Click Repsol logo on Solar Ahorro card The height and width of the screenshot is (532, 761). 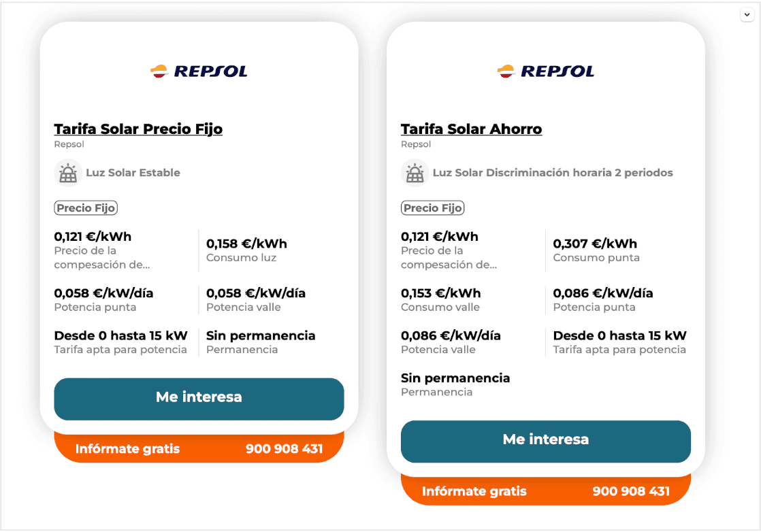(x=545, y=71)
